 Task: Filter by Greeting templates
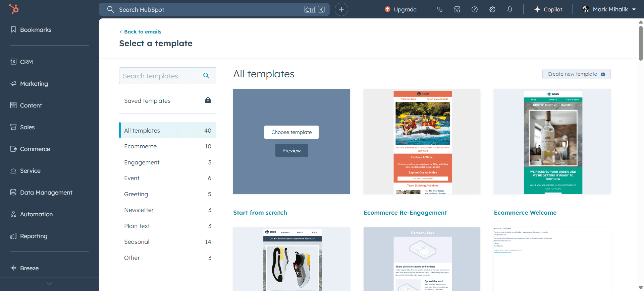(167, 194)
